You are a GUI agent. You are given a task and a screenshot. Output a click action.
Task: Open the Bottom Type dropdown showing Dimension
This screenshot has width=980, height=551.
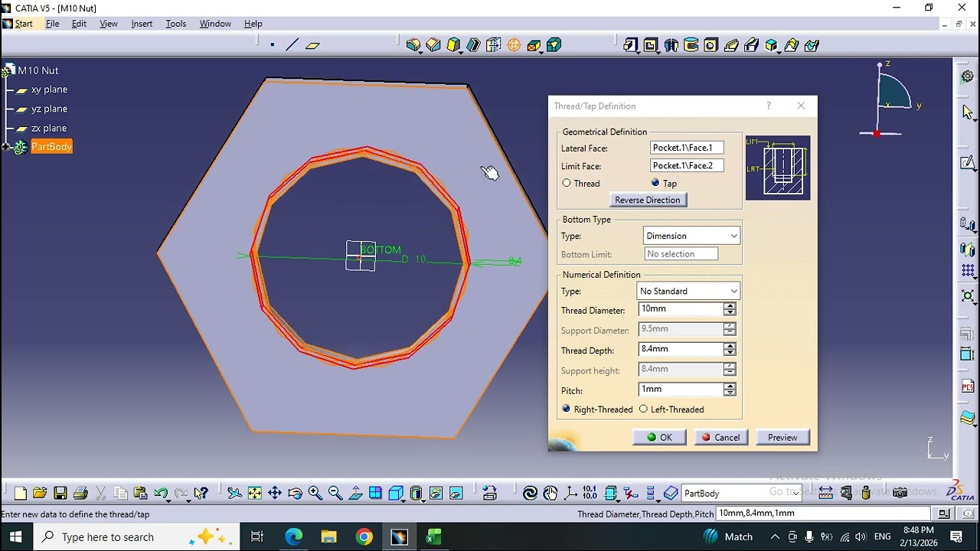[x=691, y=236]
